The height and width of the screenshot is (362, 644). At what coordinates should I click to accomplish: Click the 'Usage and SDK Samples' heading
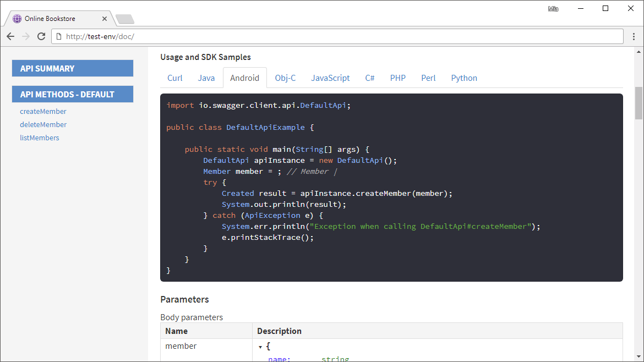point(205,57)
